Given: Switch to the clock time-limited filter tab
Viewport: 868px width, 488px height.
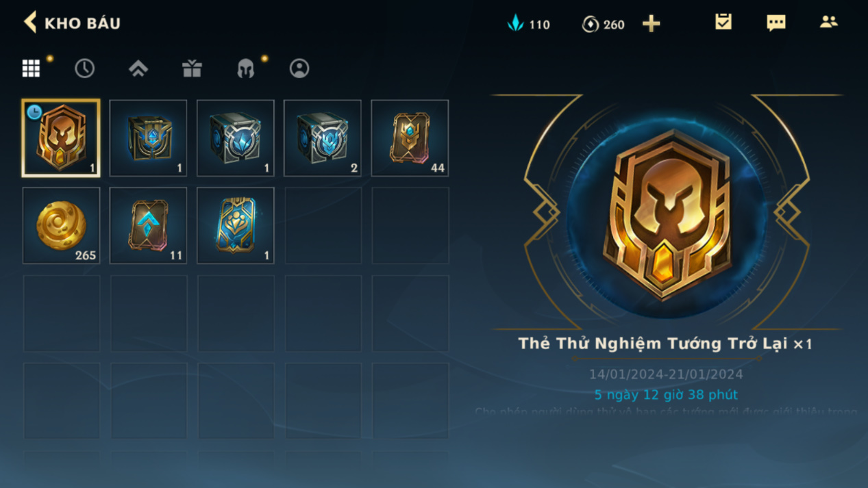Looking at the screenshot, I should 84,68.
